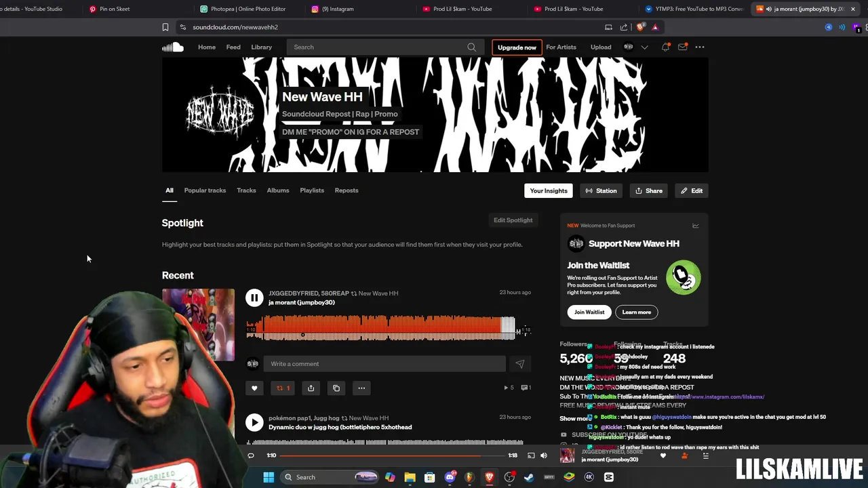The width and height of the screenshot is (868, 488).
Task: Switch to the Playlists tab
Action: click(312, 190)
